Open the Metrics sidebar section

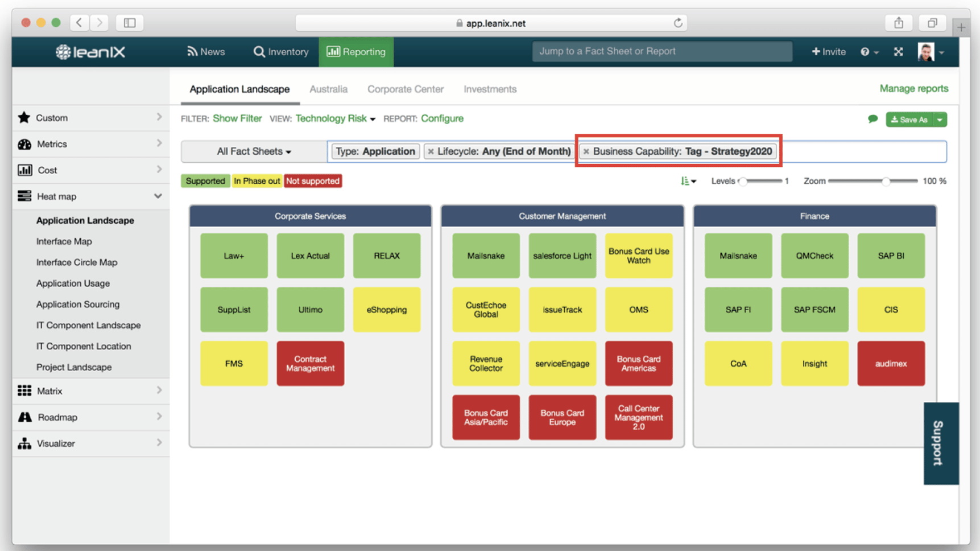[x=52, y=144]
